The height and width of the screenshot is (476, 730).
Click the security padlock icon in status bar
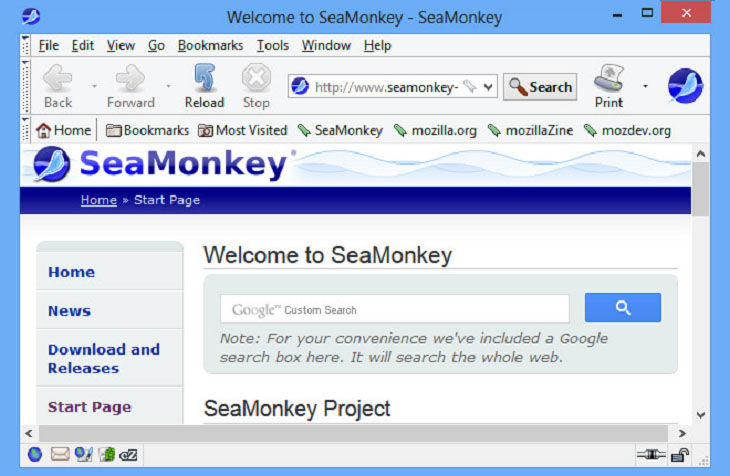[680, 455]
